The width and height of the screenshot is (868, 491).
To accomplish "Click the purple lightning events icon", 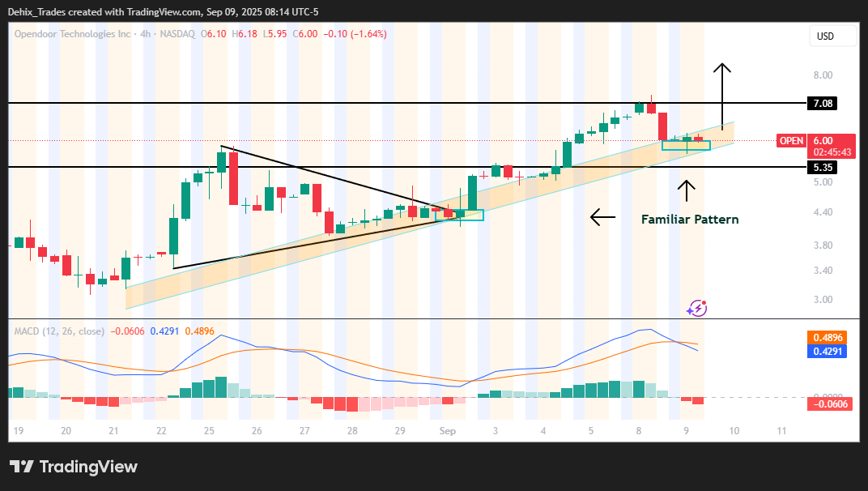I will pyautogui.click(x=696, y=308).
